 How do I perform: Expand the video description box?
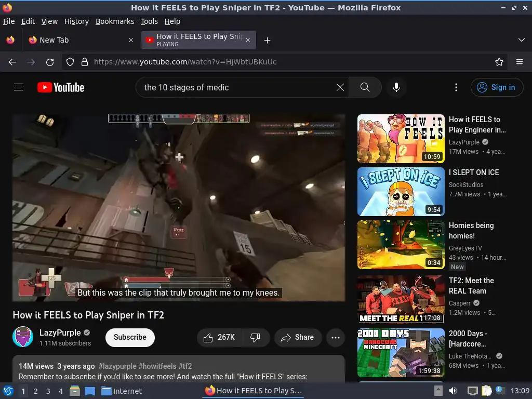179,369
